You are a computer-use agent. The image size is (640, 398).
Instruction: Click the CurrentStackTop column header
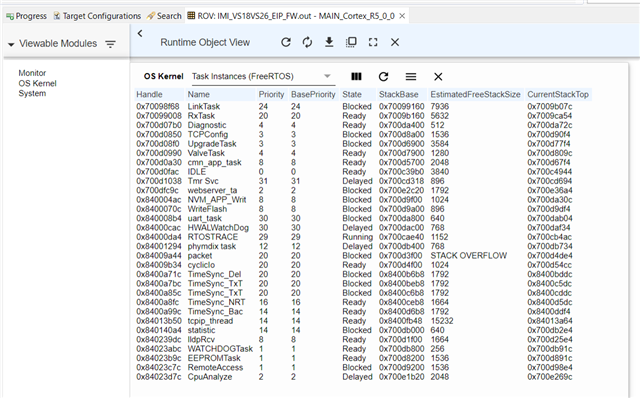pos(558,94)
